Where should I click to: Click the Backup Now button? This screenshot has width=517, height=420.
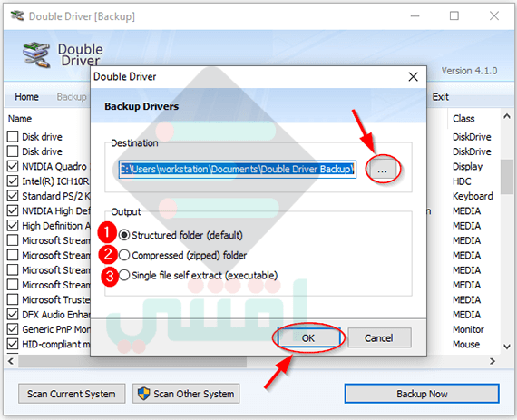tap(422, 394)
